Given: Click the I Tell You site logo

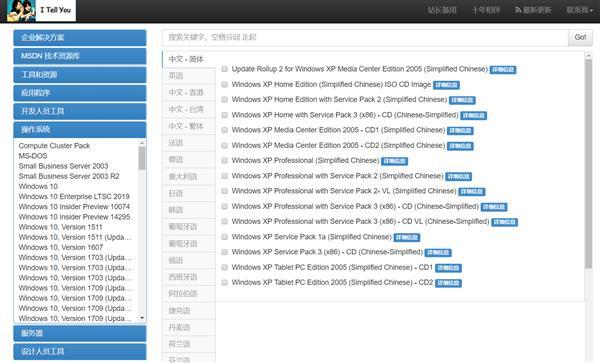Looking at the screenshot, I should [x=41, y=10].
